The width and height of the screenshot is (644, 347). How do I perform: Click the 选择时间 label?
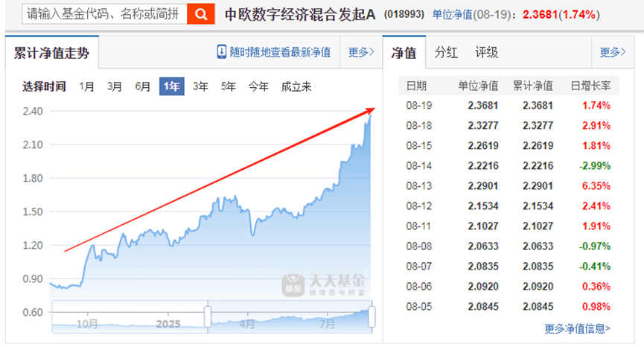click(45, 86)
